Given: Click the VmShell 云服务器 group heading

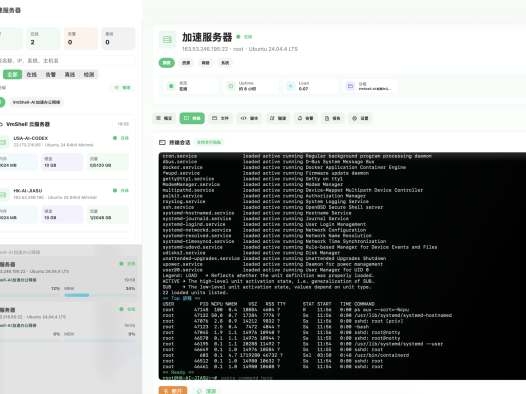Looking at the screenshot, I should click(28, 124).
